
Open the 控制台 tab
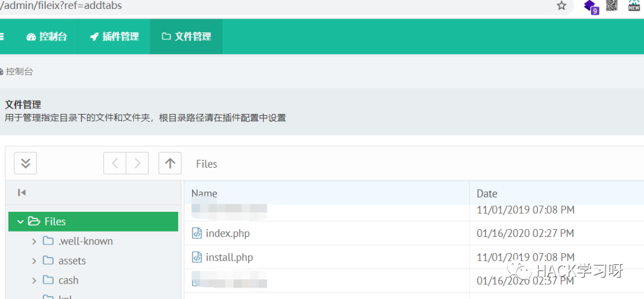pyautogui.click(x=47, y=36)
